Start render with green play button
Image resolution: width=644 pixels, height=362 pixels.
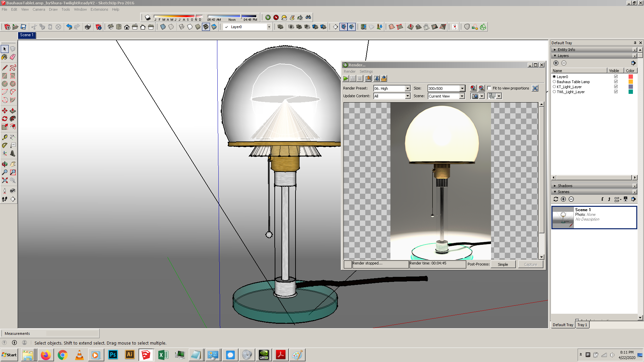(346, 78)
